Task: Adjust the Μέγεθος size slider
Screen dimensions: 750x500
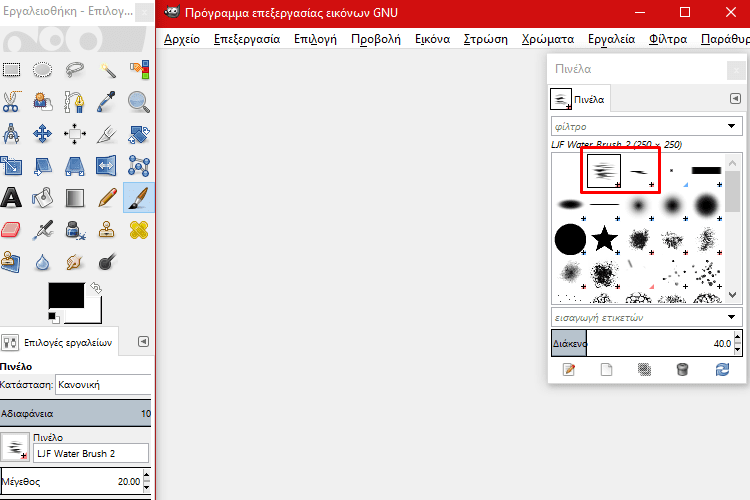Action: (x=72, y=481)
